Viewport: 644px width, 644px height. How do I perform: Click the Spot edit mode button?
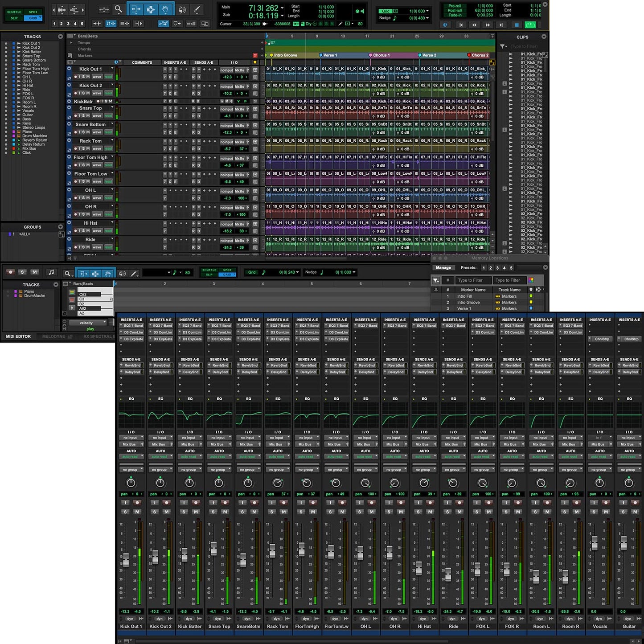click(x=33, y=12)
